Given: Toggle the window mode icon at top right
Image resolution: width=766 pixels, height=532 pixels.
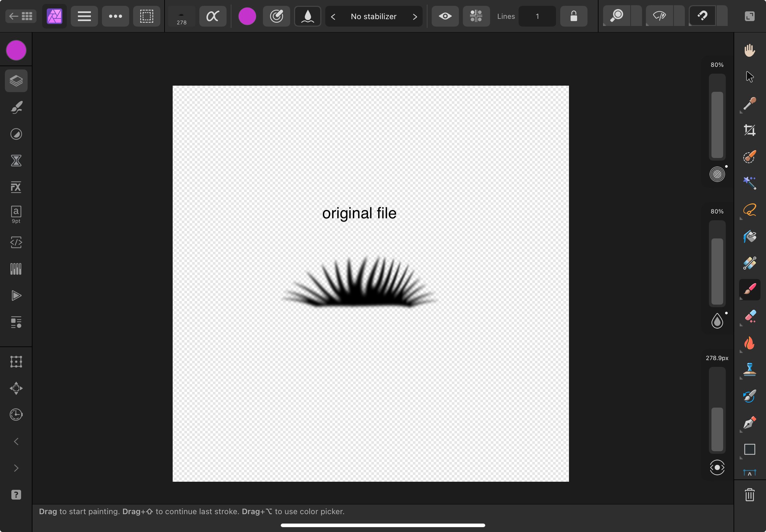Looking at the screenshot, I should coord(750,16).
